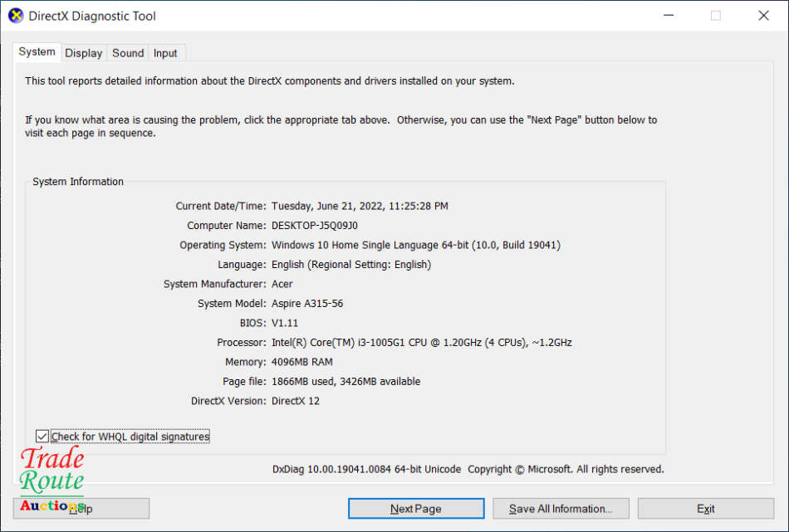The height and width of the screenshot is (532, 789).
Task: Click the Memory value 4096MB RAM
Action: pyautogui.click(x=302, y=362)
